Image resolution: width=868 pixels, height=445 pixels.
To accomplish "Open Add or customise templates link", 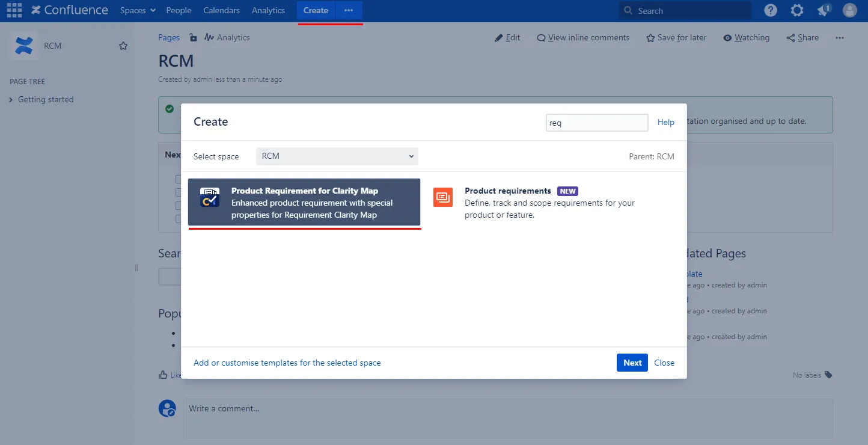I will pyautogui.click(x=287, y=363).
